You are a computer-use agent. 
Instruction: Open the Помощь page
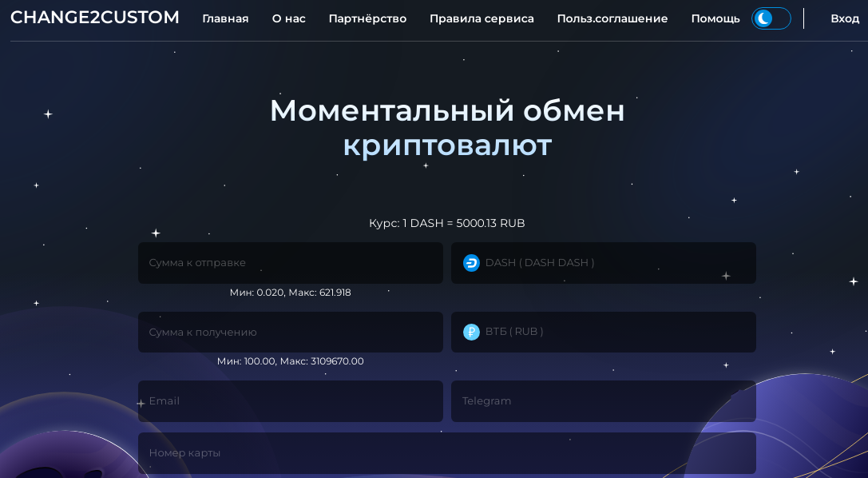coord(715,19)
